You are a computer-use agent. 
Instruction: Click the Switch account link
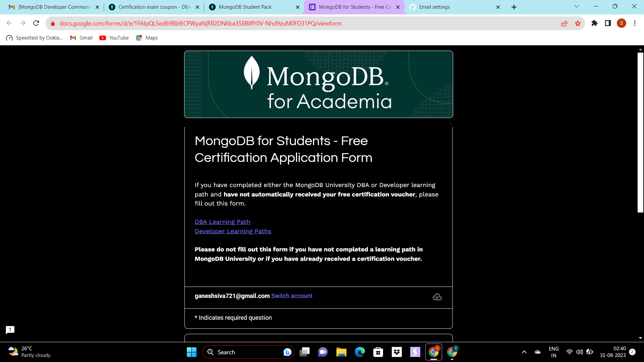(291, 296)
